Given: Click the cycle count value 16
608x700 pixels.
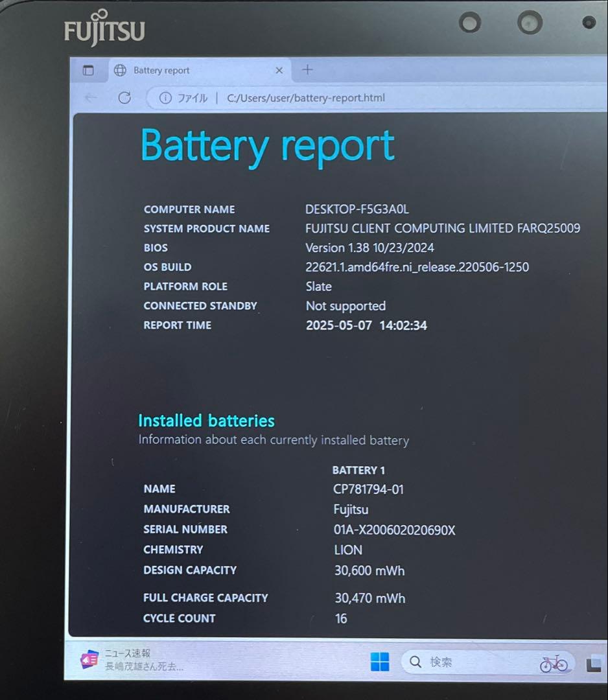Looking at the screenshot, I should click(341, 619).
